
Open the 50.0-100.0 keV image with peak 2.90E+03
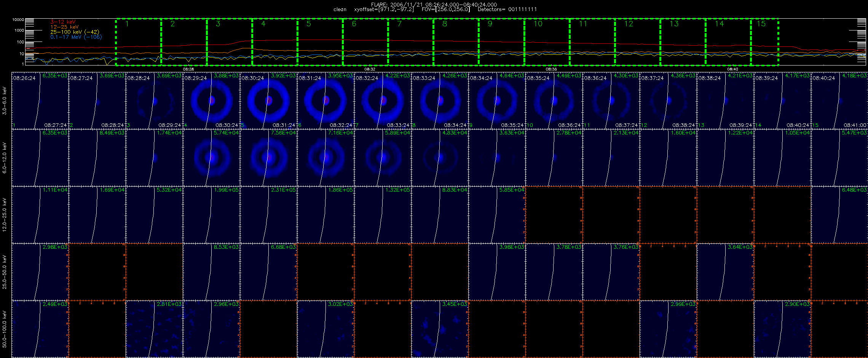pos(782,329)
